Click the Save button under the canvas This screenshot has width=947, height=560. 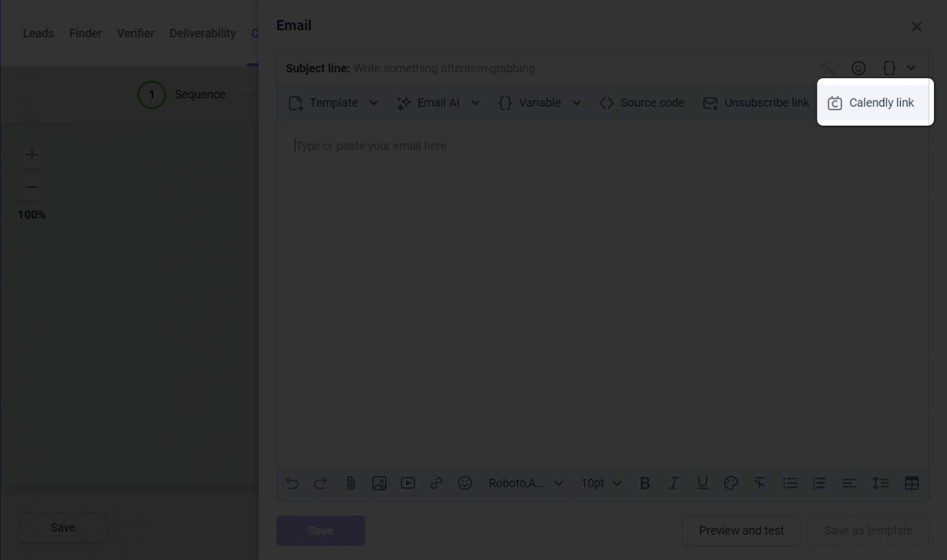pyautogui.click(x=63, y=528)
